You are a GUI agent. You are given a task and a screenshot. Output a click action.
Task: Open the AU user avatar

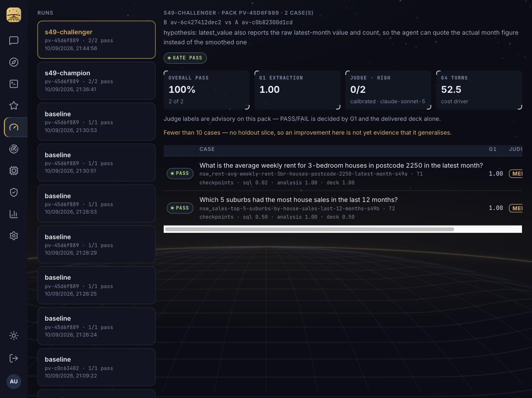click(x=14, y=381)
